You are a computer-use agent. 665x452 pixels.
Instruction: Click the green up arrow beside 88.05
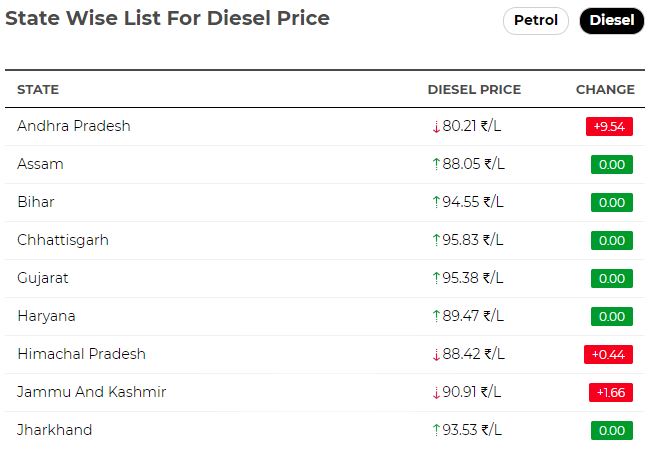pyautogui.click(x=436, y=164)
